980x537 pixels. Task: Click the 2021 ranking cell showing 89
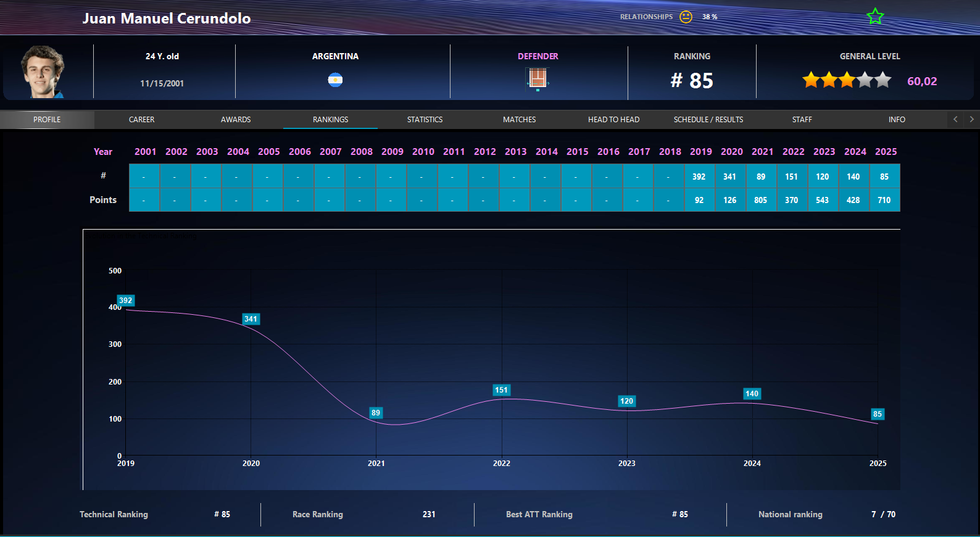point(761,177)
